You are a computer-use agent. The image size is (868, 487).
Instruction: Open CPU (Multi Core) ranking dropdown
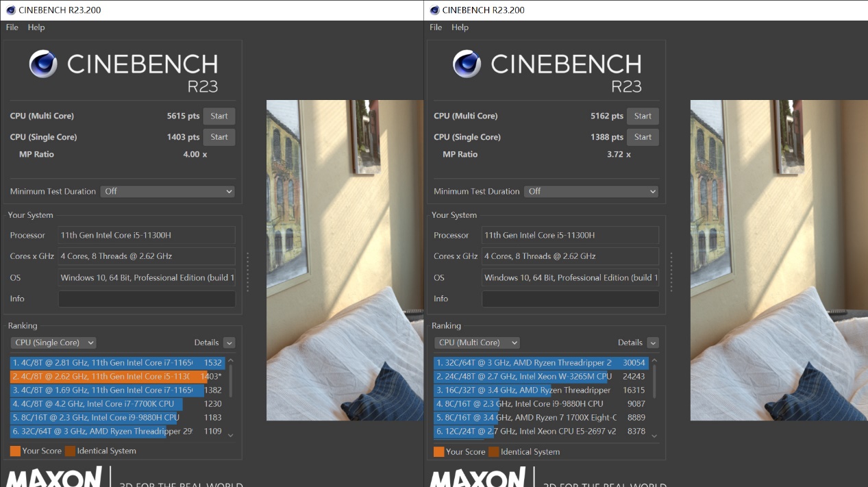pyautogui.click(x=477, y=342)
